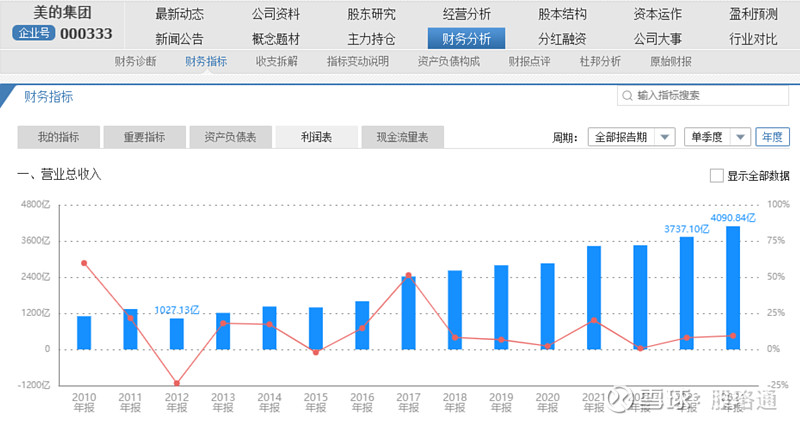
Task: Open the 公司大事 menu
Action: [658, 39]
